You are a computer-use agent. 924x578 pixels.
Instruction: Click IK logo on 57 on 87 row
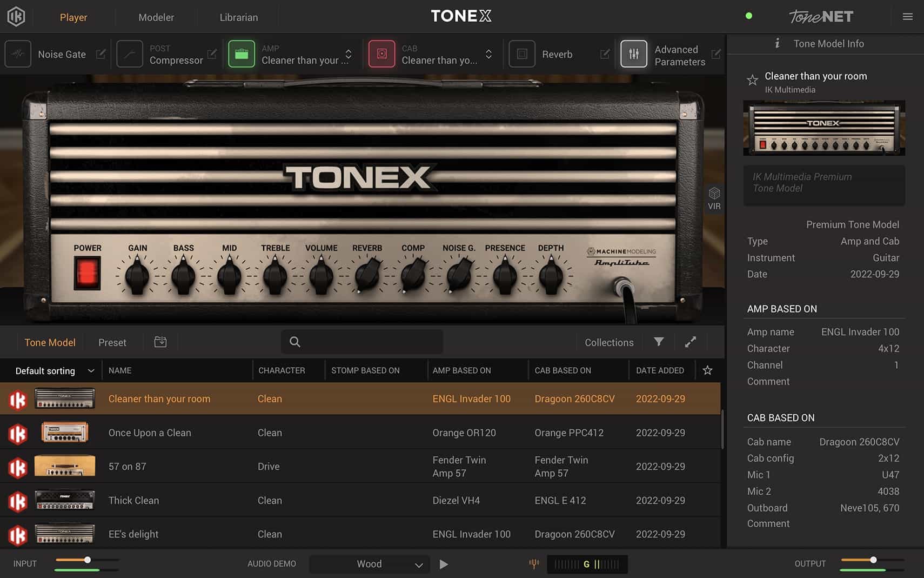(18, 468)
